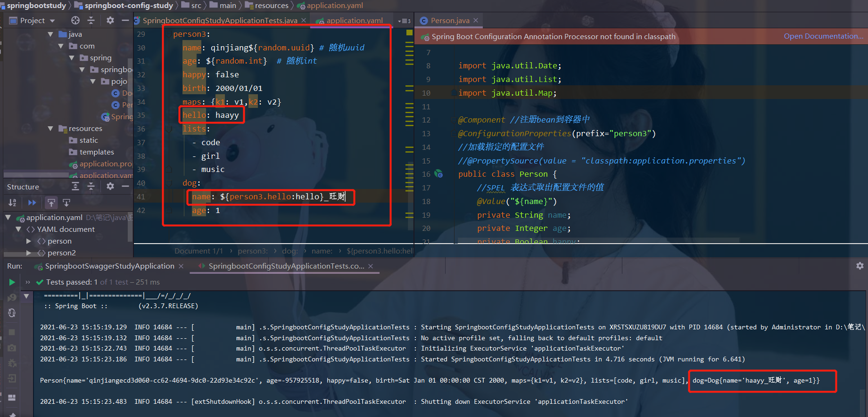Collapse application.yaml node in Structure panel
This screenshot has height=417, width=868.
[8, 217]
